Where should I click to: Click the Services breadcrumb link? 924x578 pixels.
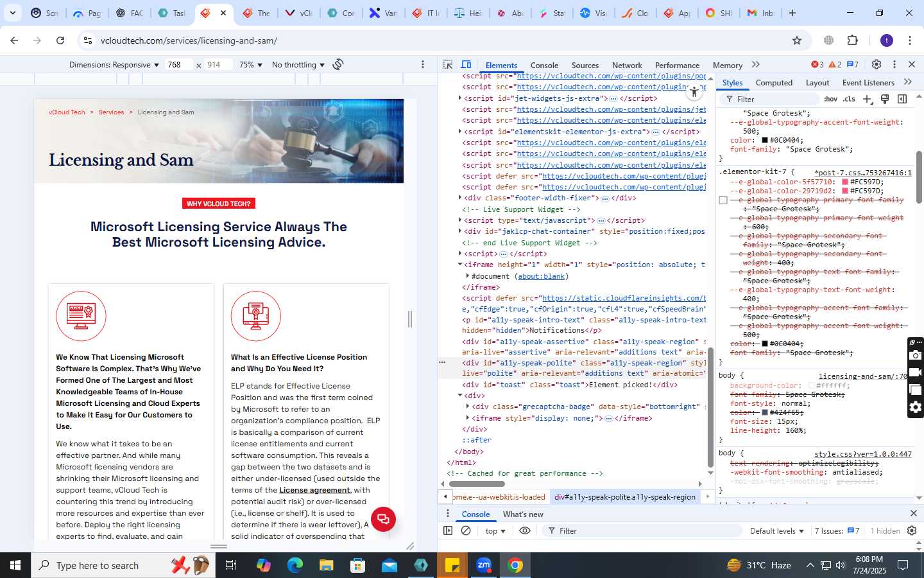[112, 112]
